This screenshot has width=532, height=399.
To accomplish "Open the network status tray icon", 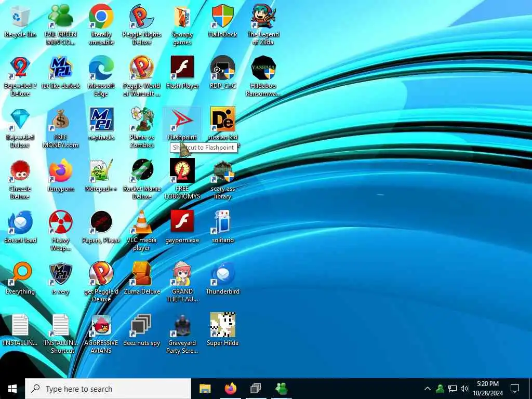I will tap(453, 389).
